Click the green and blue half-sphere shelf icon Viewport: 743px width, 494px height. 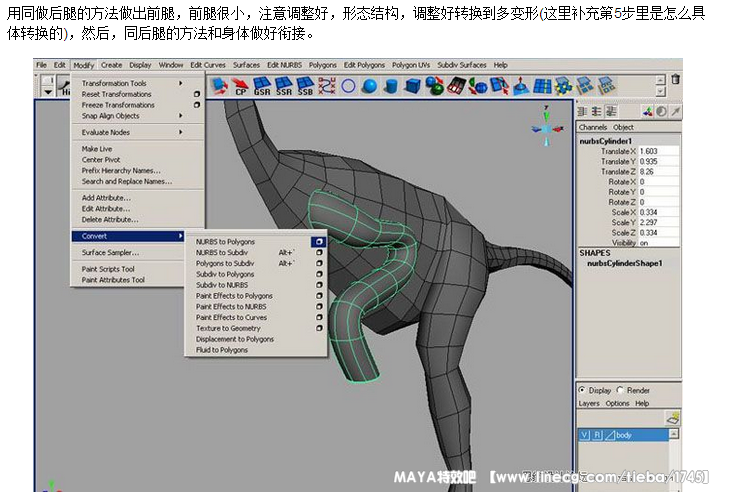pyautogui.click(x=478, y=86)
